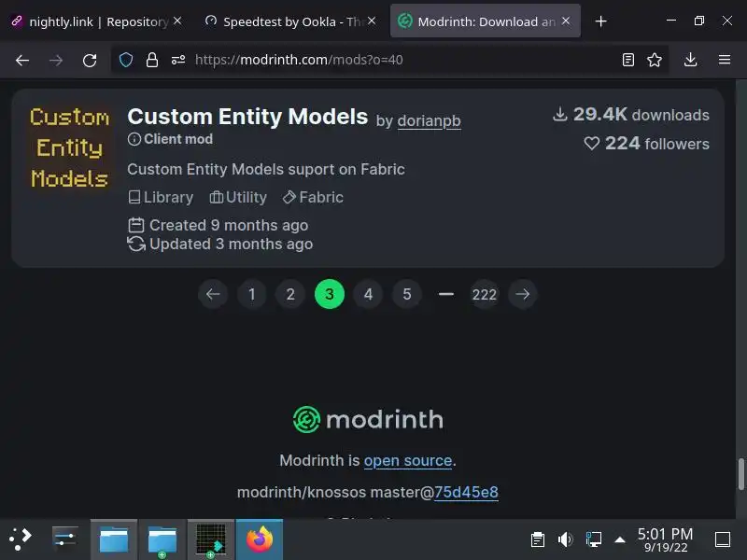
Task: Bookmark this page with the star icon
Action: (655, 60)
